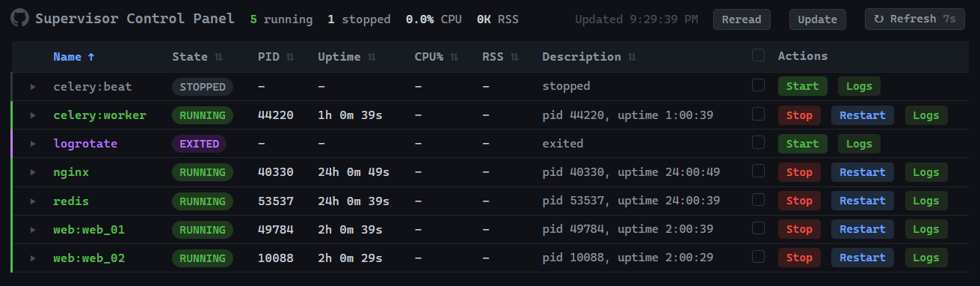The width and height of the screenshot is (980, 286).
Task: Check the nginx row checkbox
Action: (x=759, y=171)
